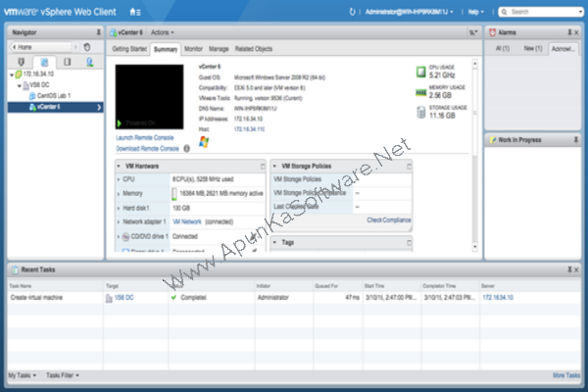Switch to Networking navigator view

click(89, 62)
